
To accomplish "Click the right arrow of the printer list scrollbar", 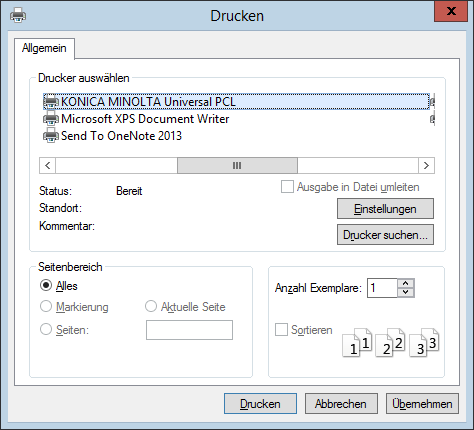I will coord(426,165).
